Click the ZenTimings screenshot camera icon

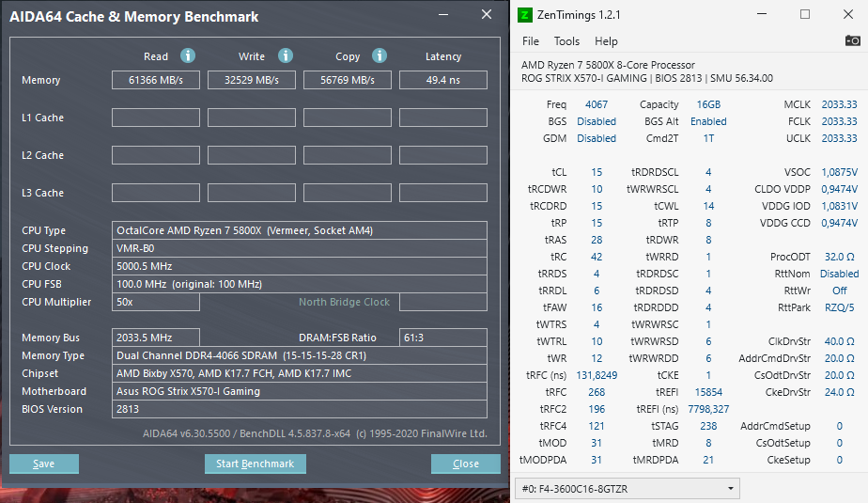click(853, 40)
